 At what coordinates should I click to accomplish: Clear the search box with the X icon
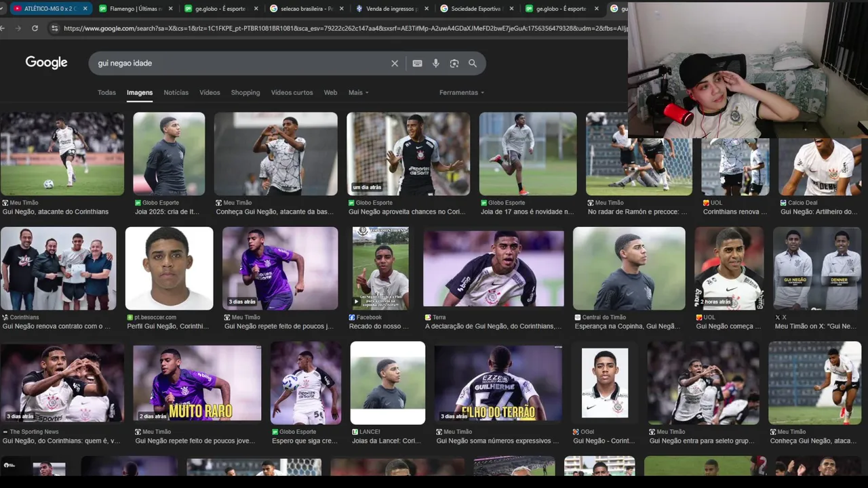(395, 63)
